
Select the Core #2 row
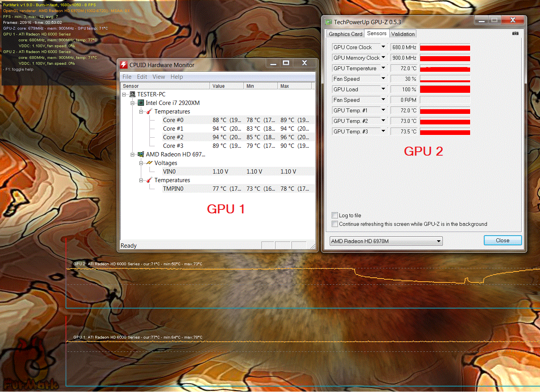(238, 137)
